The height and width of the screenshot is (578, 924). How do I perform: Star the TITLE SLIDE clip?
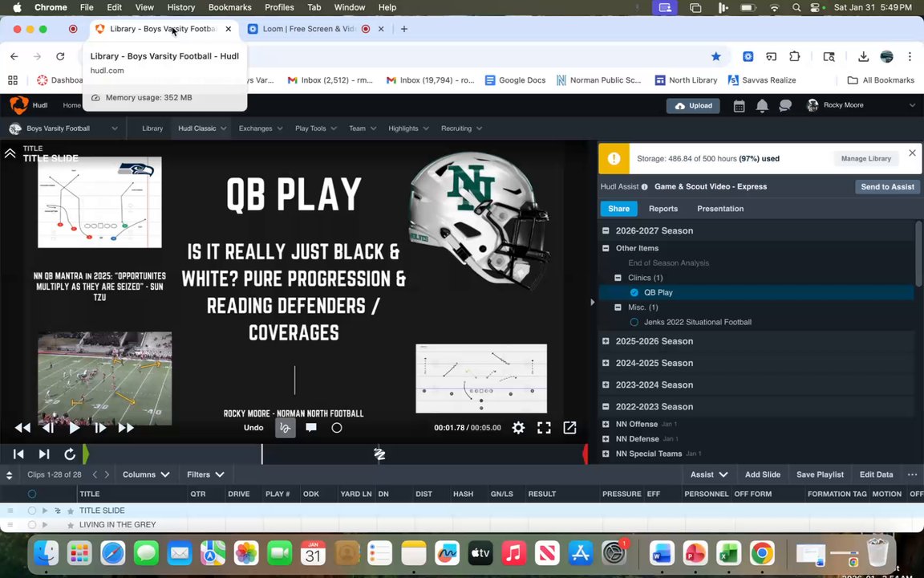[71, 511]
